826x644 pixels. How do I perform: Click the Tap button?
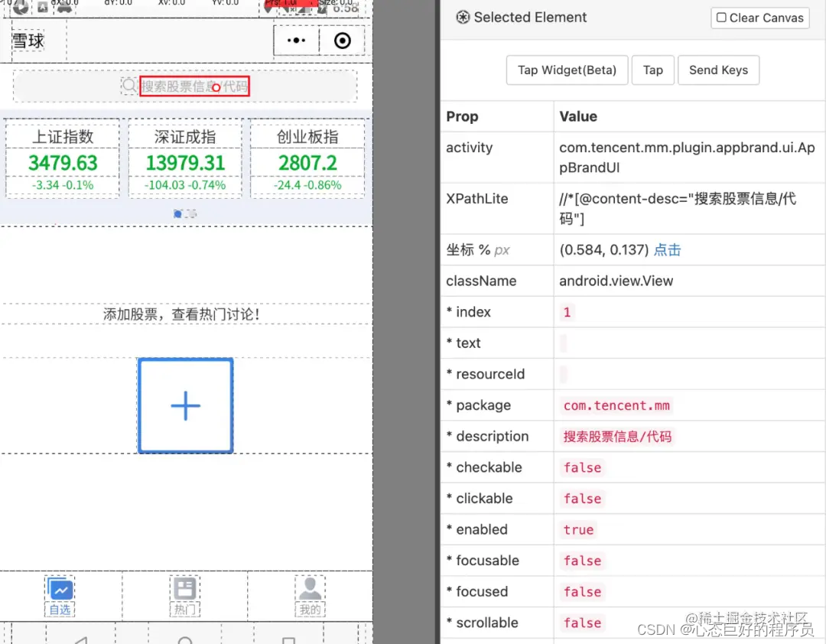pos(652,70)
